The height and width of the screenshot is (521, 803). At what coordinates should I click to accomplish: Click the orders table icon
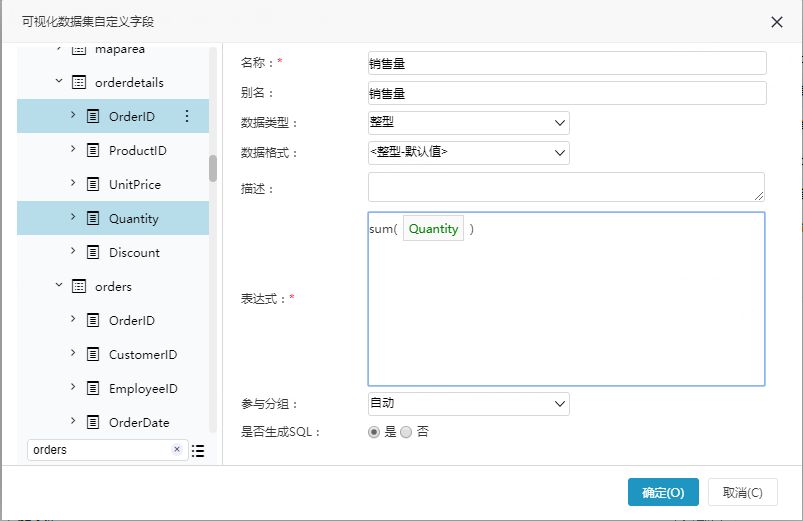coord(79,286)
